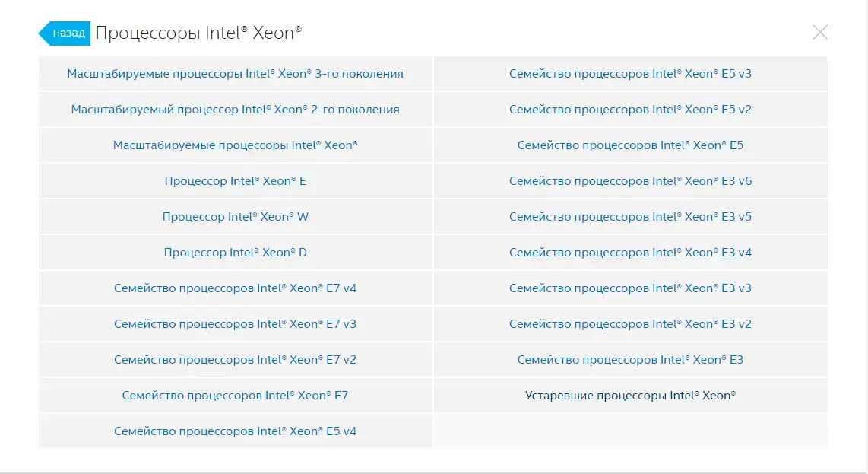Go to Семейство процессоров Intel Xeon E7 v3
This screenshot has height=474, width=868.
click(236, 324)
